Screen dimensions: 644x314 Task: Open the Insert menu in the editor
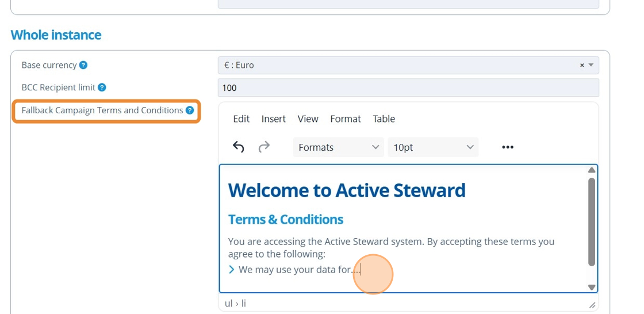(x=274, y=119)
